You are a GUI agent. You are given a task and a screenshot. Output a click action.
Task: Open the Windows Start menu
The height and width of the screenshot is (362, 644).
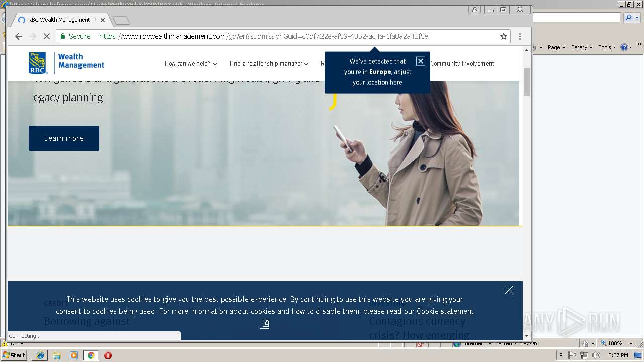point(14,355)
